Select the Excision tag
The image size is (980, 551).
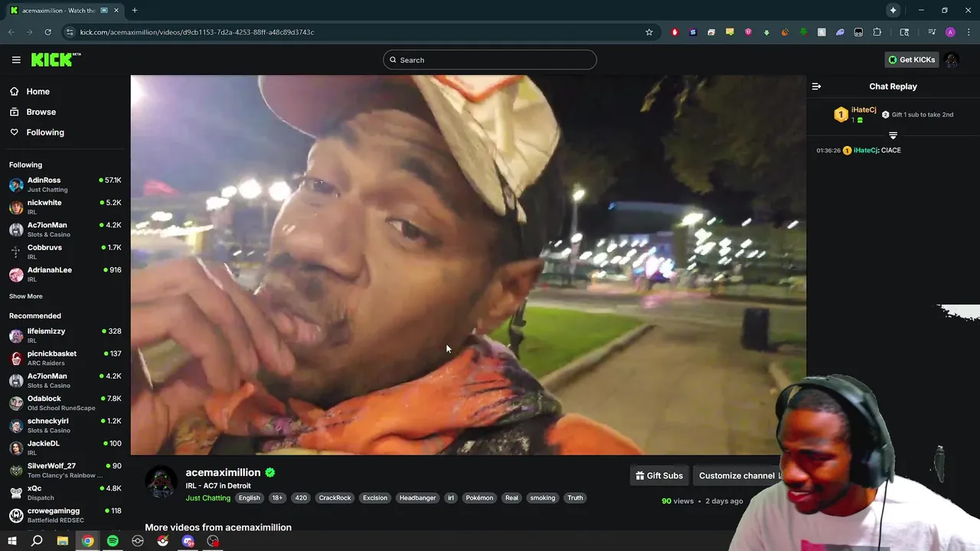pos(375,497)
